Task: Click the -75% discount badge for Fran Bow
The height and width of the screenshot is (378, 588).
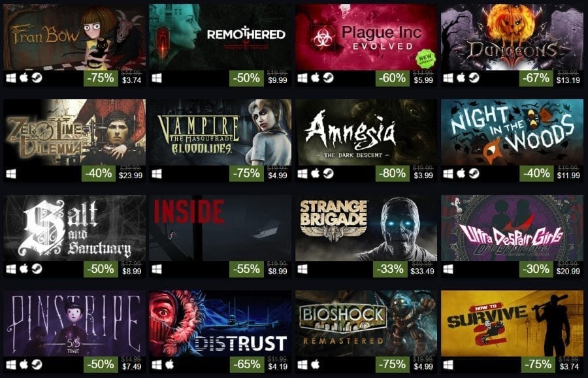Action: click(101, 78)
